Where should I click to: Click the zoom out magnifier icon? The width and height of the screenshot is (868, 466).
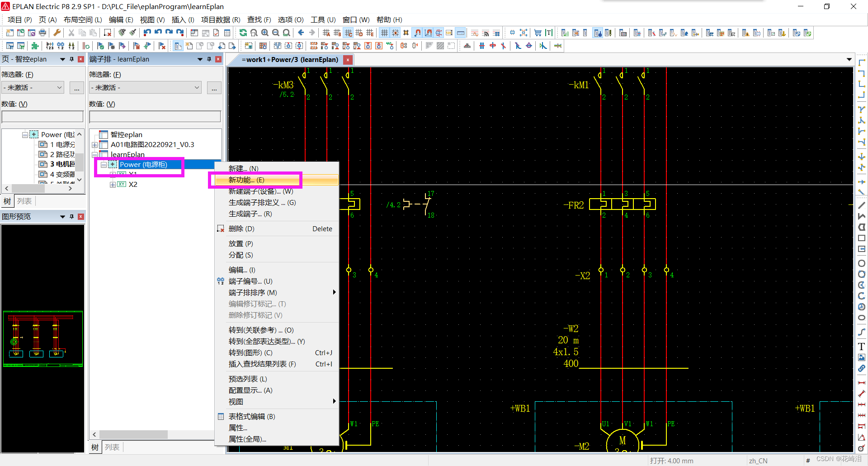pos(276,33)
